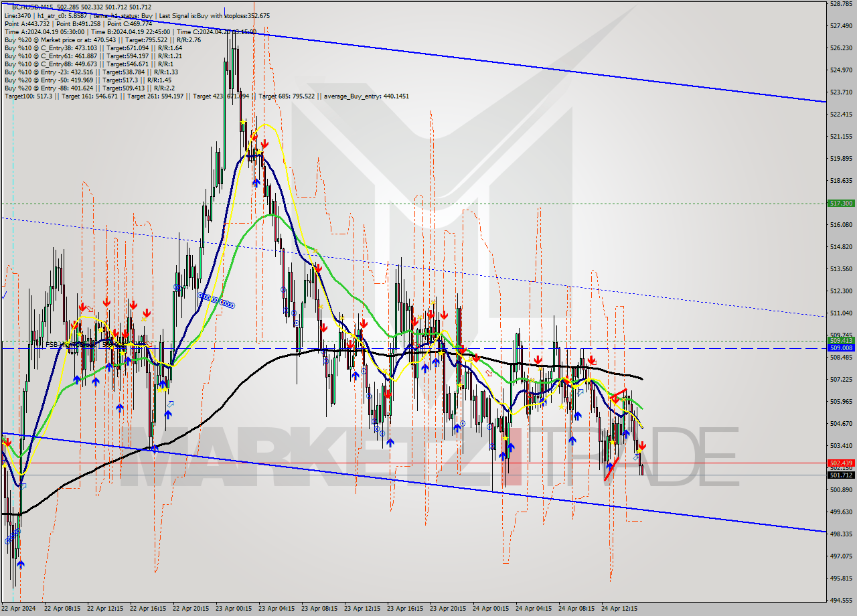857x616 pixels.
Task: Click the '24 Apr 04:15' time label
Action: (x=534, y=609)
